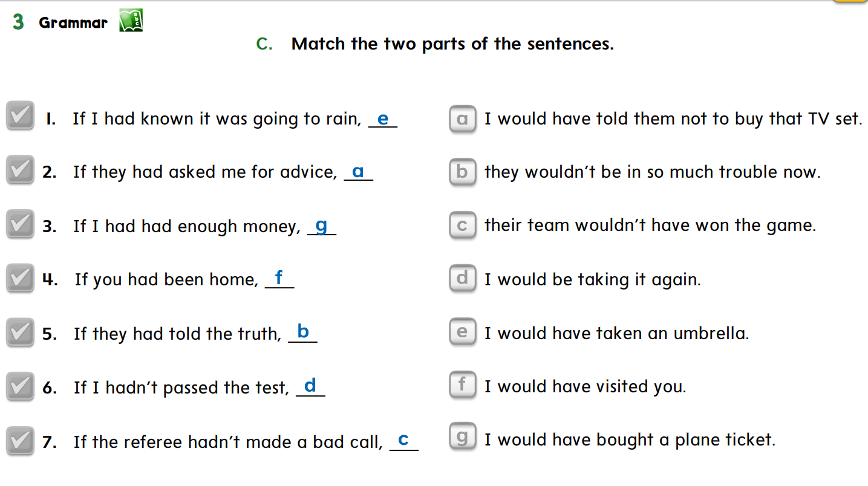Select the letter 'c' answer tile
The image size is (868, 486).
[x=463, y=225]
